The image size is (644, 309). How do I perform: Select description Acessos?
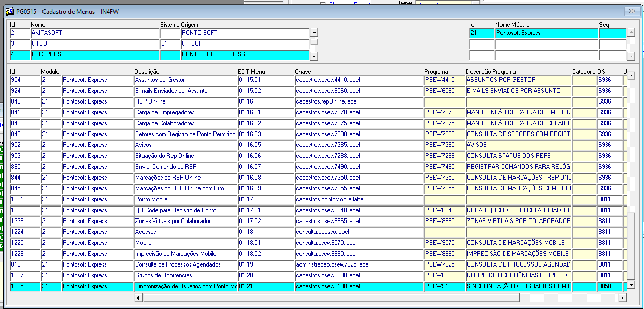click(185, 232)
